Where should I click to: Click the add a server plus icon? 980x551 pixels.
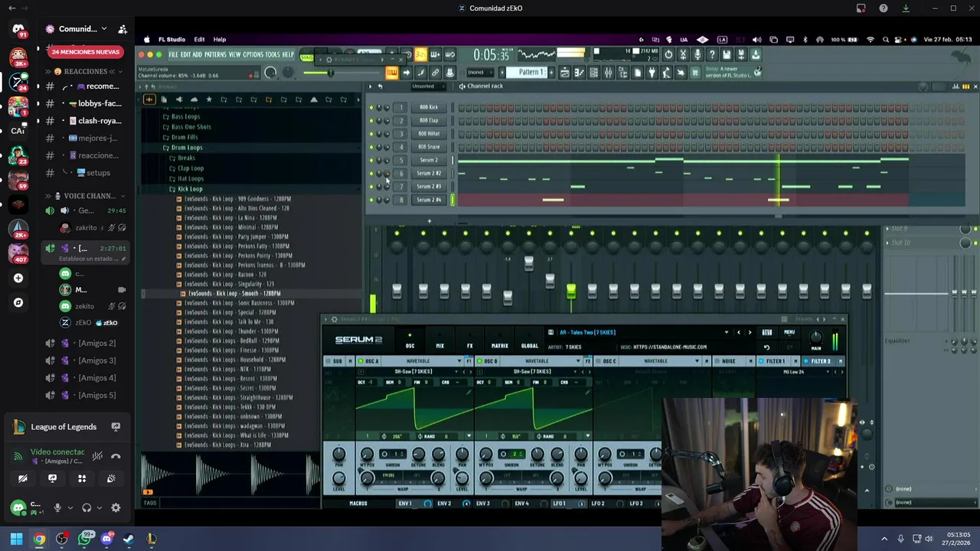[18, 279]
